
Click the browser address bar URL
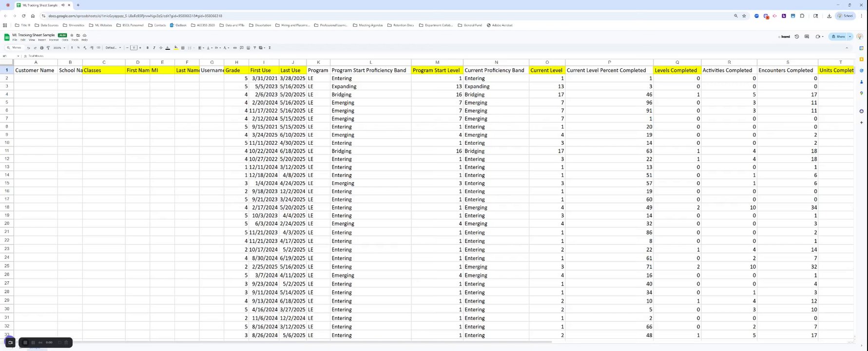(135, 16)
